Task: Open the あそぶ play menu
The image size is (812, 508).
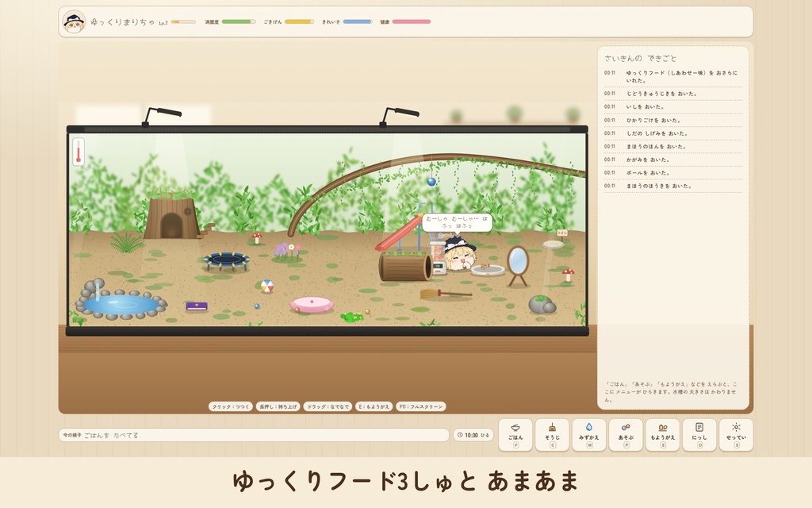Action: (626, 434)
